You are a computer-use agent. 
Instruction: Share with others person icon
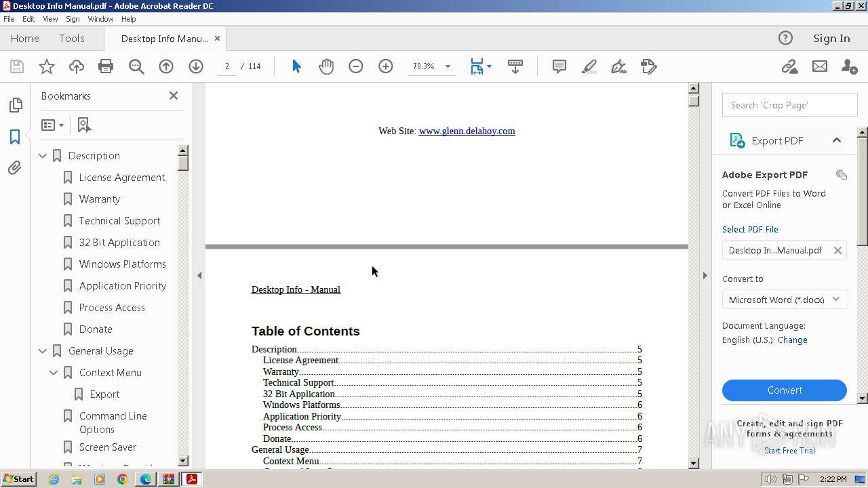tap(849, 66)
